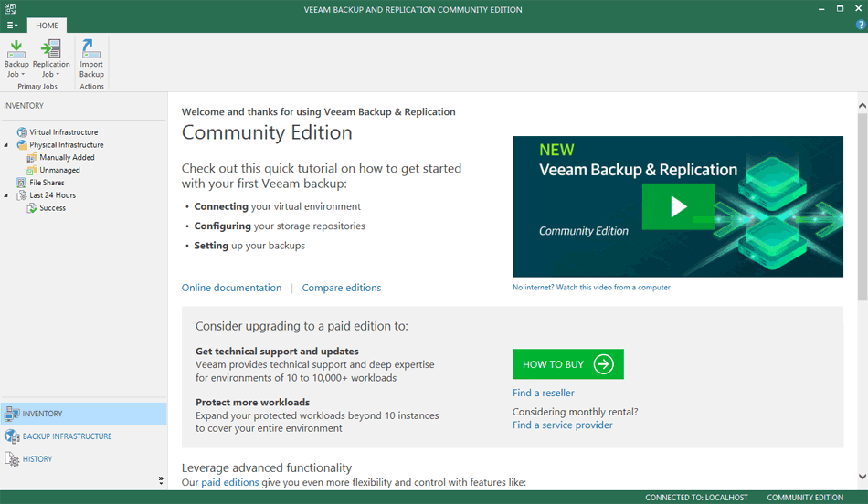Click the INVENTORY navigation pane icon

[12, 414]
